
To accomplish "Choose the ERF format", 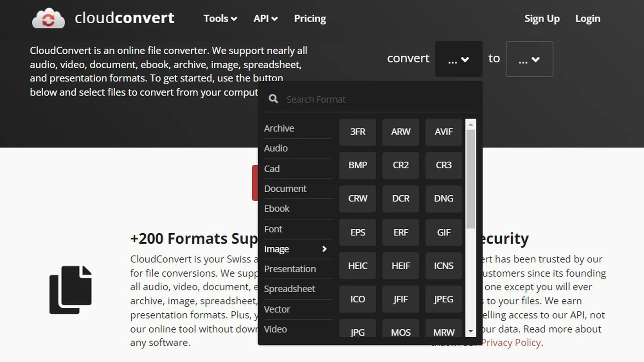I will pyautogui.click(x=401, y=232).
